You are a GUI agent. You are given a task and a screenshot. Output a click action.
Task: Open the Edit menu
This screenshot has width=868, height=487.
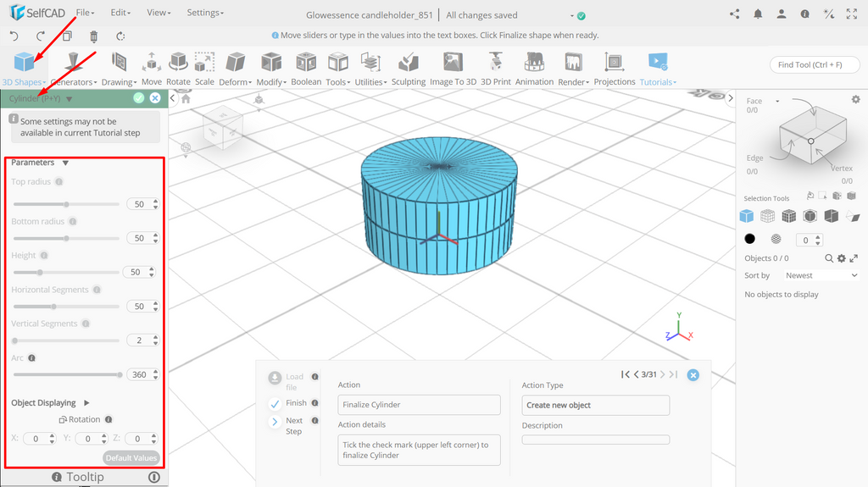[x=120, y=12]
